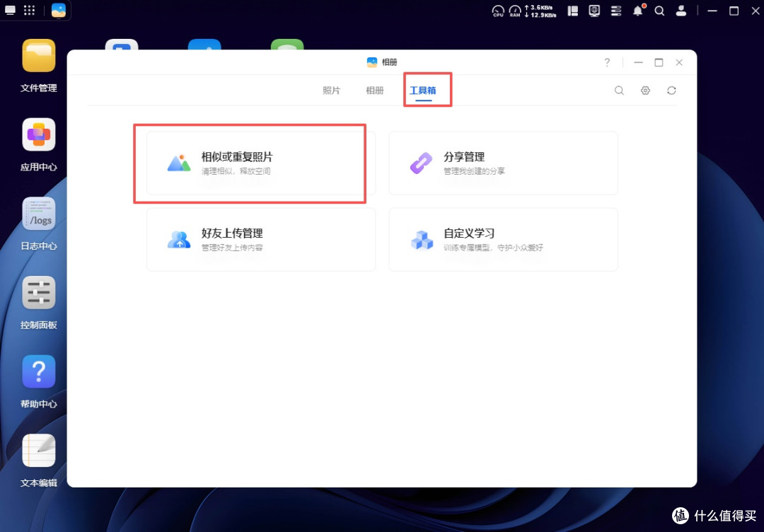This screenshot has height=532, width=764.
Task: Select the 工具箱 tab
Action: click(423, 91)
